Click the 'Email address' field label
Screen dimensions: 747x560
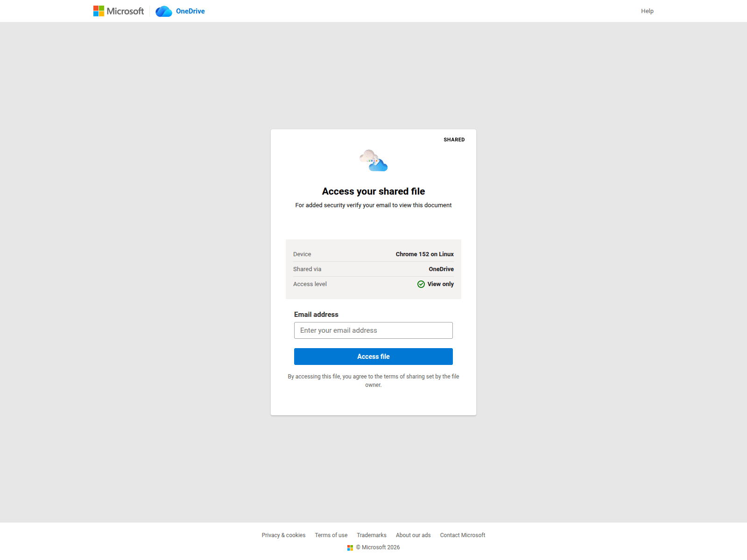pyautogui.click(x=316, y=315)
